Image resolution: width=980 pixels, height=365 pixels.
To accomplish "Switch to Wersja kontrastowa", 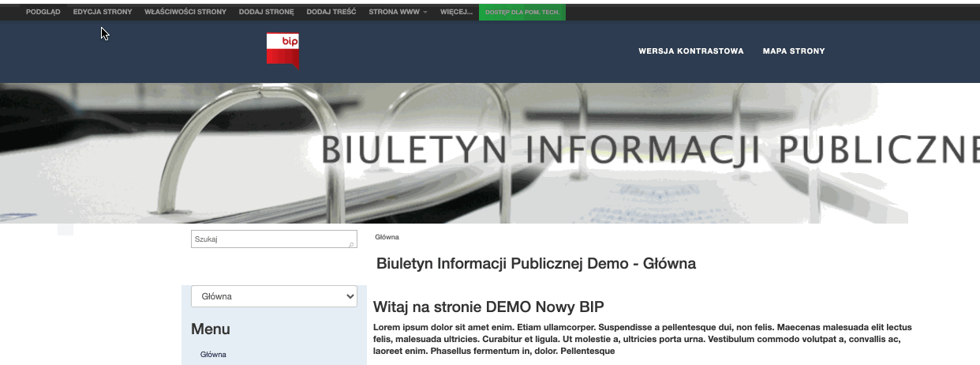I will point(691,51).
